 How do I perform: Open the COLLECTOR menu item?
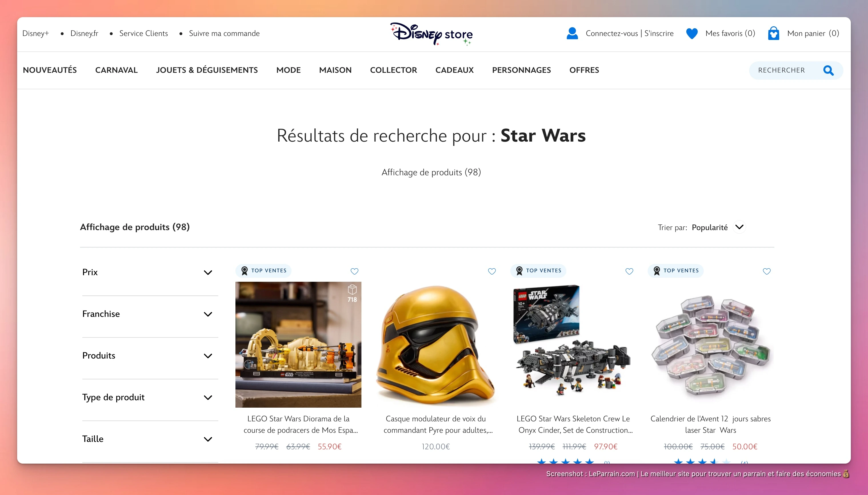click(393, 70)
